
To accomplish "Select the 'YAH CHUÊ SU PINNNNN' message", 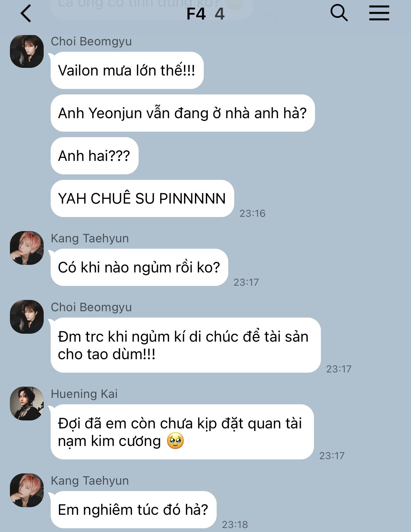I will tap(142, 199).
